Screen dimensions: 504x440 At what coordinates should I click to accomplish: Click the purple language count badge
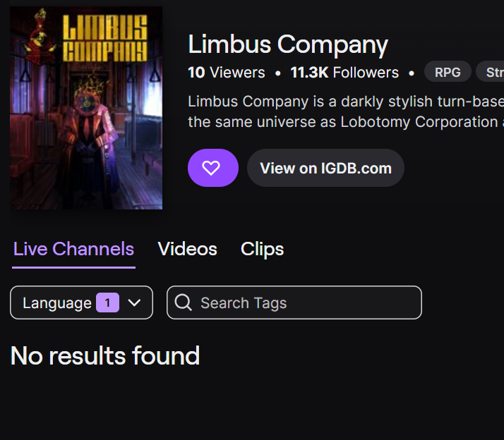tap(108, 302)
